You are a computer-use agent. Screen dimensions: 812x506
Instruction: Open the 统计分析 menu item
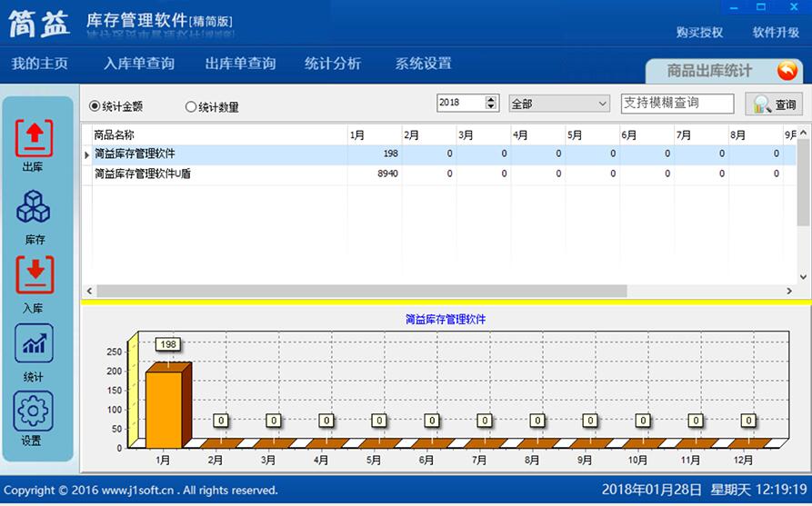click(332, 64)
